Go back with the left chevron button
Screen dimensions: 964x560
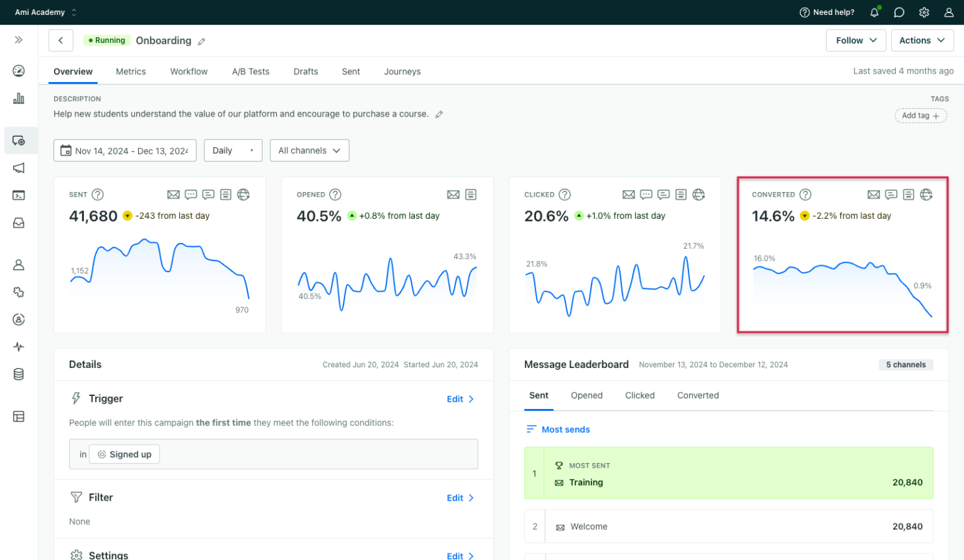[61, 40]
